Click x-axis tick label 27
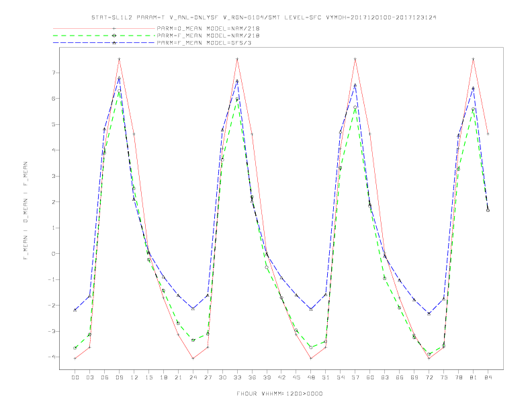The width and height of the screenshot is (532, 411). click(x=208, y=377)
